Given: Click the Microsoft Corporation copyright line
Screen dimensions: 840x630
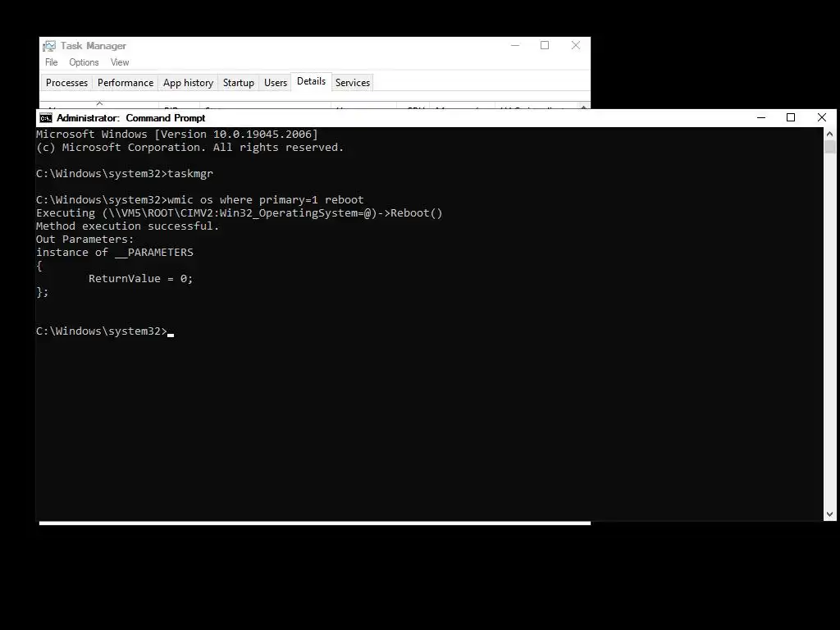Looking at the screenshot, I should (189, 148).
